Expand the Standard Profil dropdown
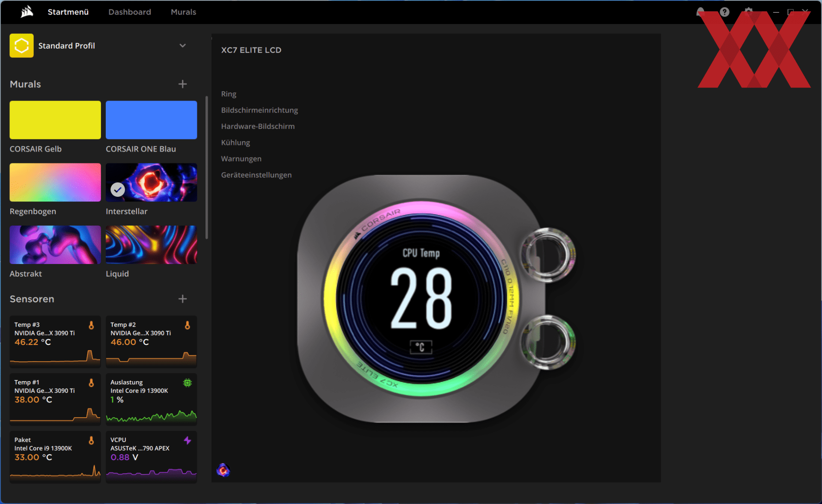The height and width of the screenshot is (504, 822). [x=182, y=45]
